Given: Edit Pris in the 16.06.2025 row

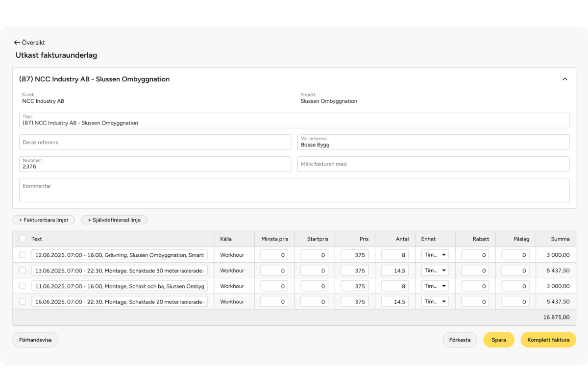Looking at the screenshot, I should 355,302.
